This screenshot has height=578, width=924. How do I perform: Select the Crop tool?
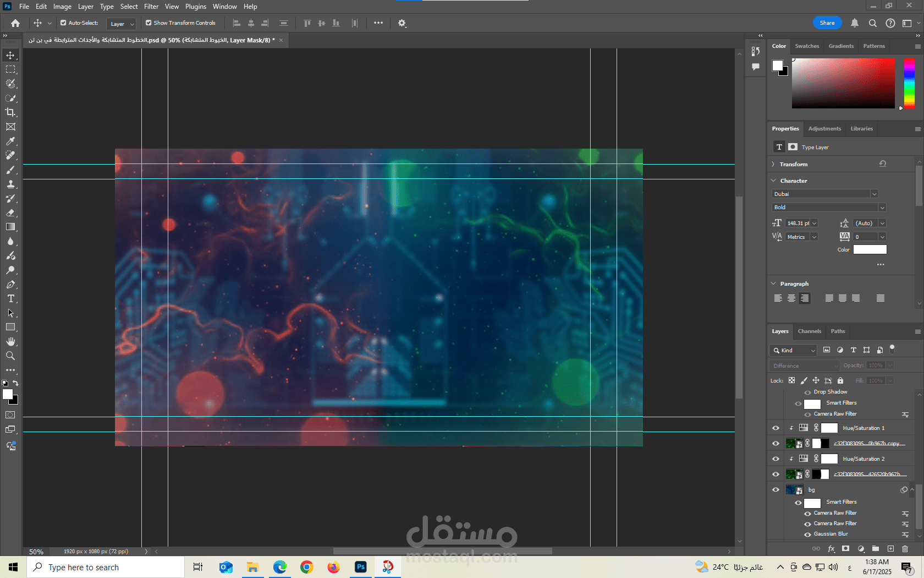point(10,112)
